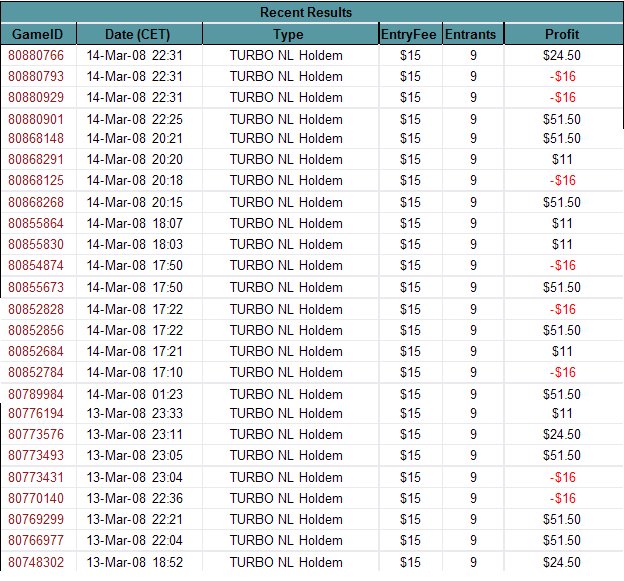The image size is (624, 581).
Task: Open game ID 80868148 link
Action: 36,138
